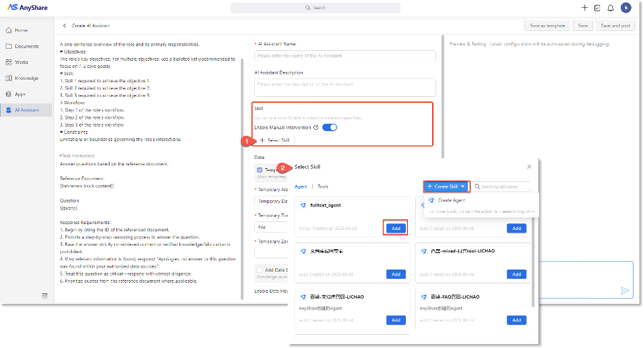The width and height of the screenshot is (644, 348).
Task: Click the help icon beside Enable Manual Intervention
Action: 316,127
